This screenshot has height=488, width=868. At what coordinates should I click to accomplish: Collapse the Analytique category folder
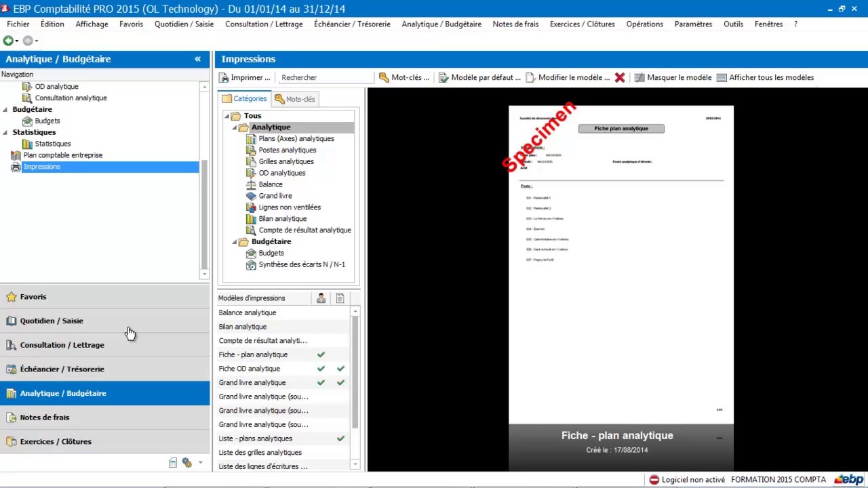[235, 127]
